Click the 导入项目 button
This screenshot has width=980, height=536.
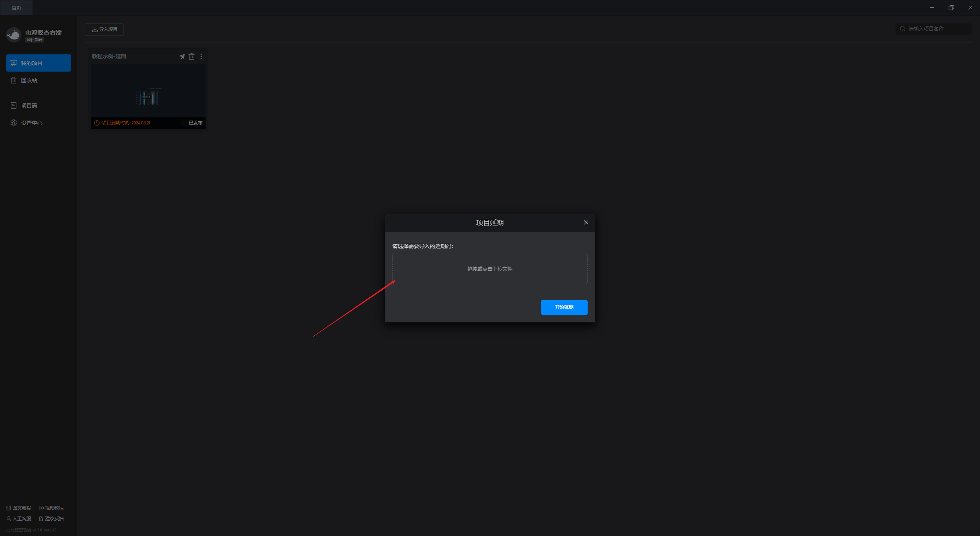pyautogui.click(x=104, y=29)
